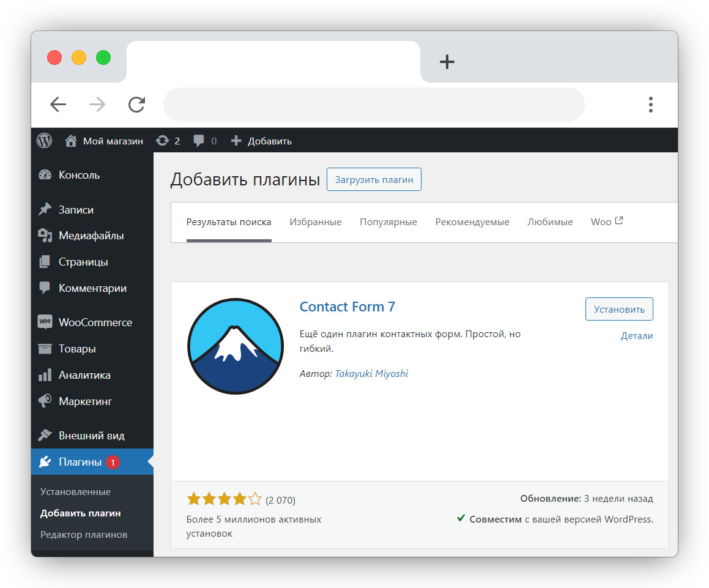Click the updates count 2 in admin bar

177,141
